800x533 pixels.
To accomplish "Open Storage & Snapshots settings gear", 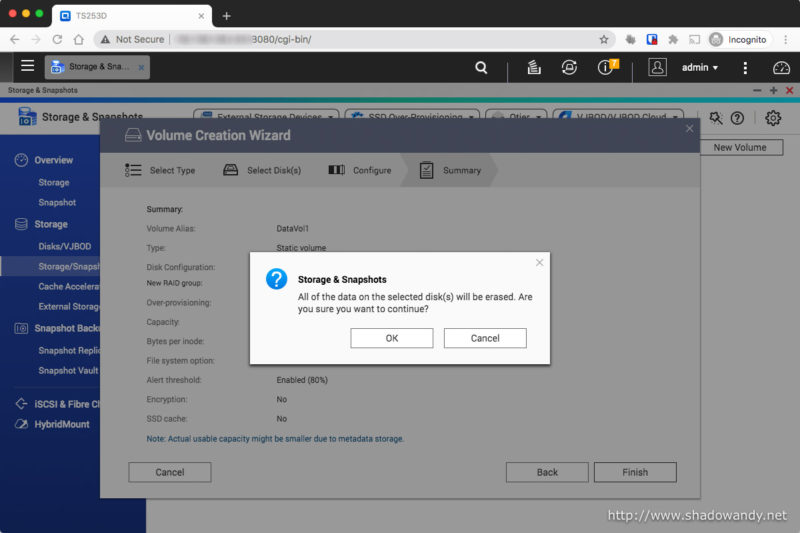I will (x=773, y=118).
